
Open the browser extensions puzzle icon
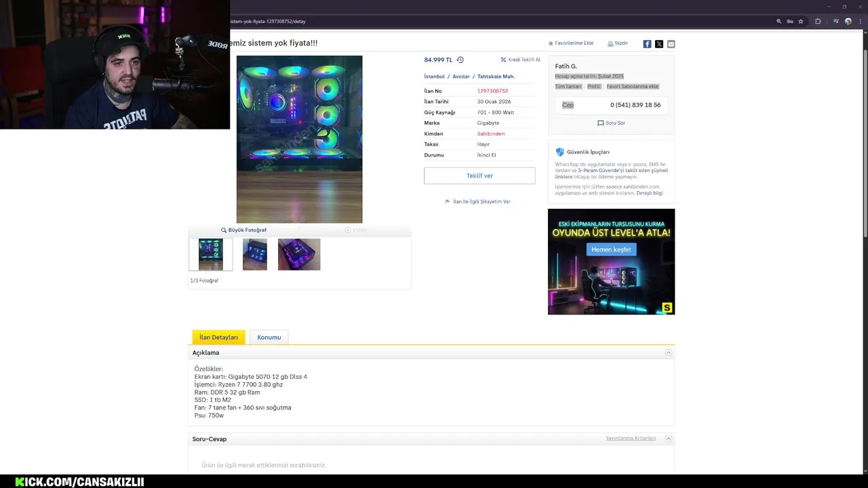click(x=818, y=22)
